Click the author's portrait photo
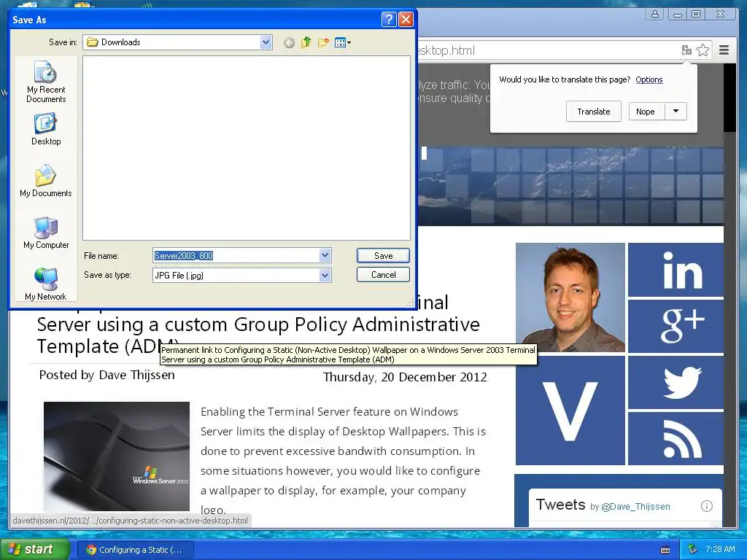 point(570,297)
